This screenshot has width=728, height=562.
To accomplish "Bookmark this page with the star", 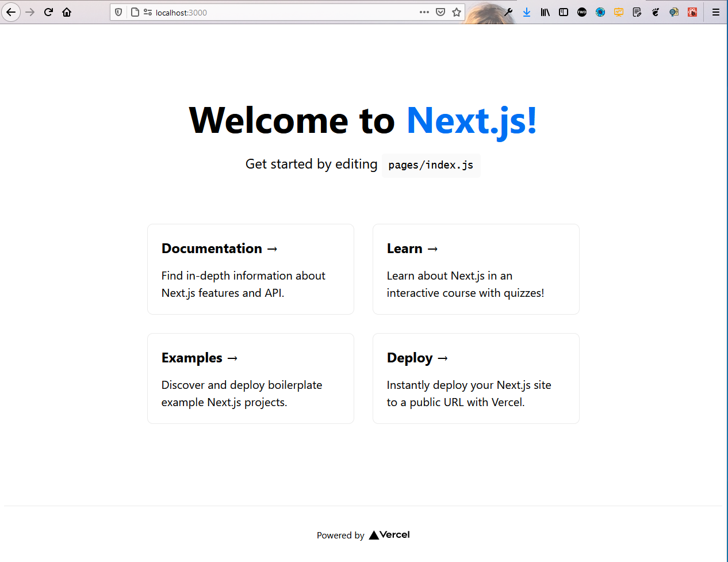I will pos(457,12).
